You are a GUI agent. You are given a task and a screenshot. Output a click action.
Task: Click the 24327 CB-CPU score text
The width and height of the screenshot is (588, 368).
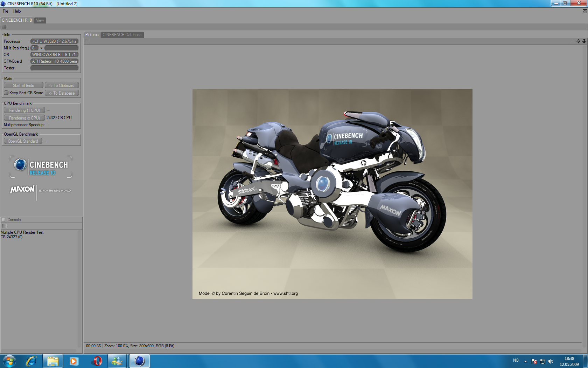[x=59, y=118]
